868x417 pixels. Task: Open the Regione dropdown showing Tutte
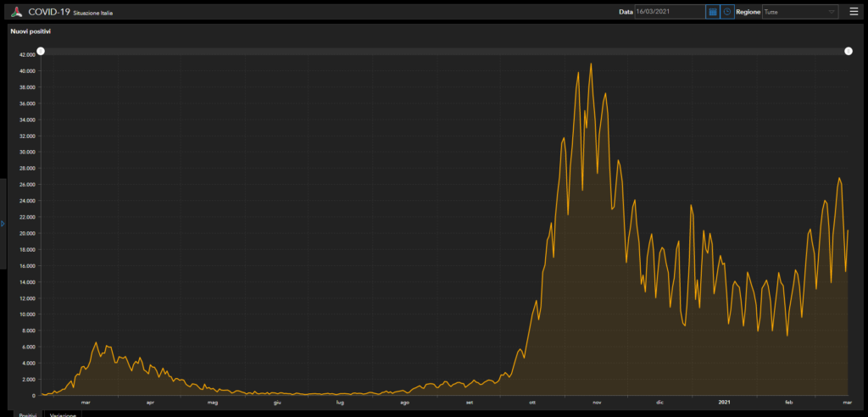click(800, 12)
